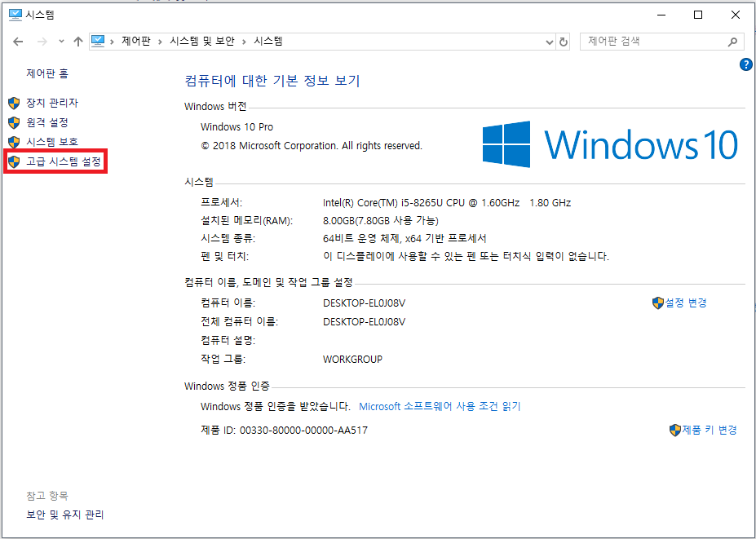Open recent locations dropdown arrow
This screenshot has height=539, width=756.
point(61,42)
